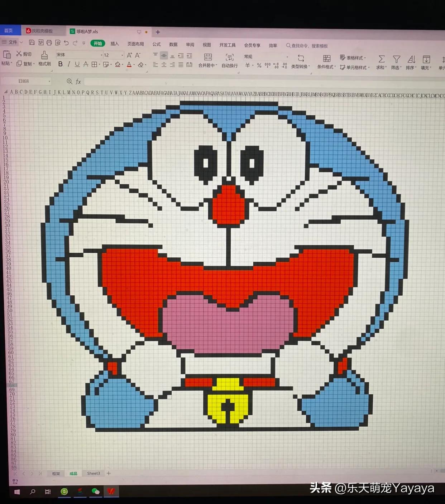Click Table Style (表格样式) button
The height and width of the screenshot is (504, 445).
click(x=353, y=57)
